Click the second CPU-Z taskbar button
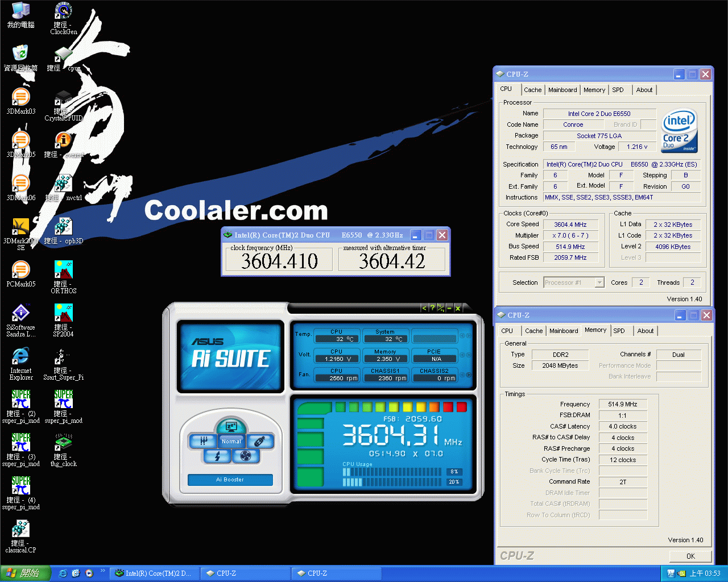 (x=337, y=573)
